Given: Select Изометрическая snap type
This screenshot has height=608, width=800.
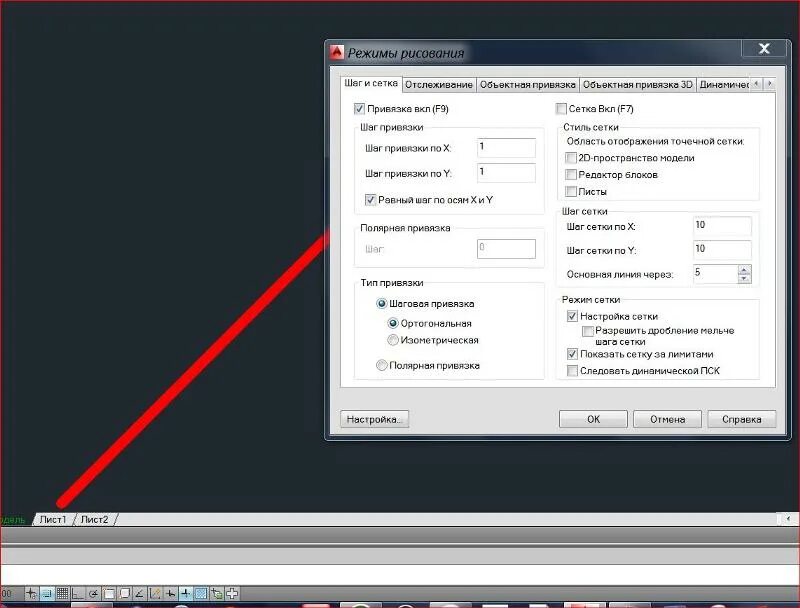Looking at the screenshot, I should (x=393, y=340).
